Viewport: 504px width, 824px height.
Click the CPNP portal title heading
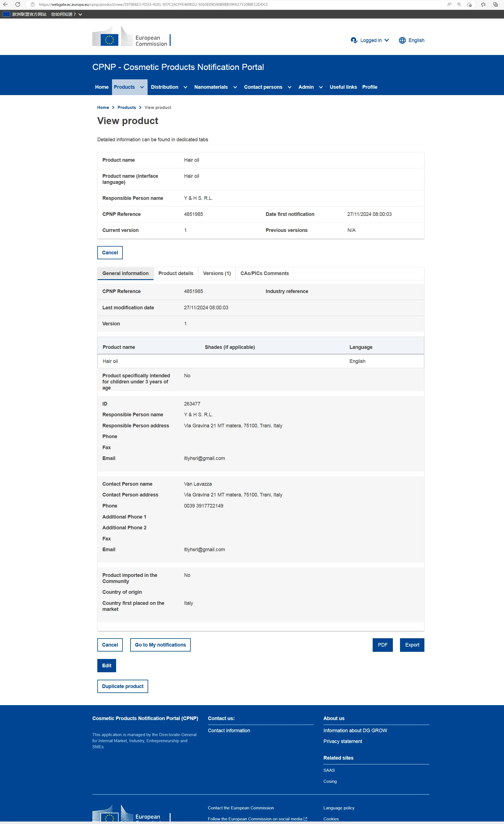(x=178, y=67)
